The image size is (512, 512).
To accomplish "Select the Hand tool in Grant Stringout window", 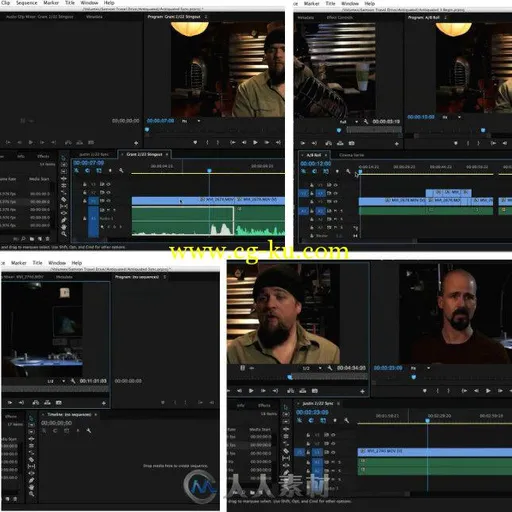I will (x=64, y=227).
